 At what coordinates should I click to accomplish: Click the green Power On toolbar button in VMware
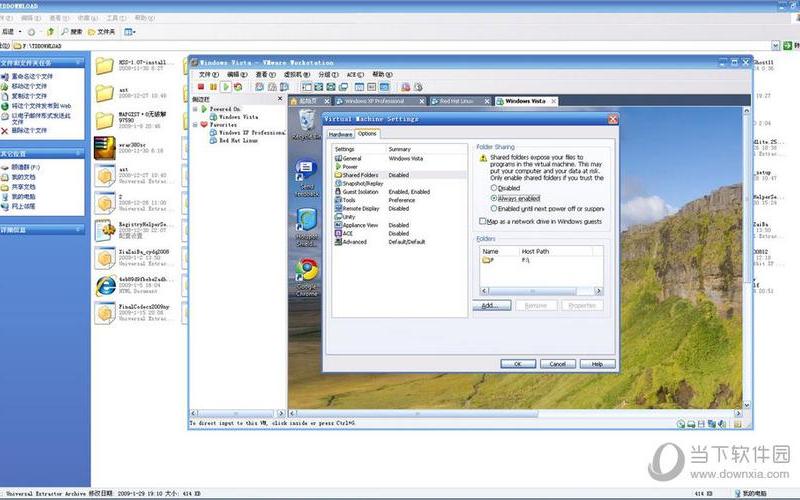[x=226, y=87]
